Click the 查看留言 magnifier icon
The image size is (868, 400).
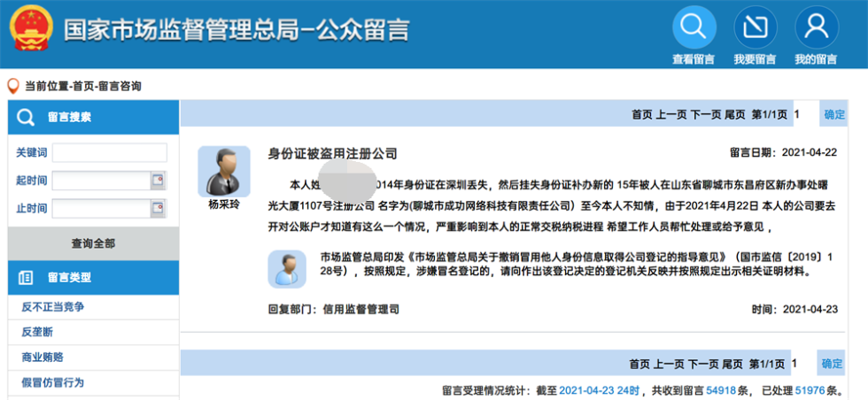point(694,28)
